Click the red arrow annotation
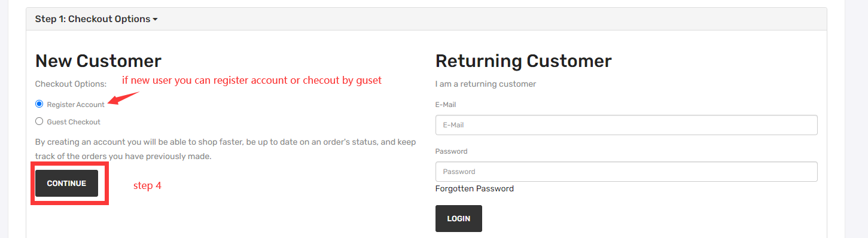Viewport: 868px width, 238px height. tap(124, 98)
